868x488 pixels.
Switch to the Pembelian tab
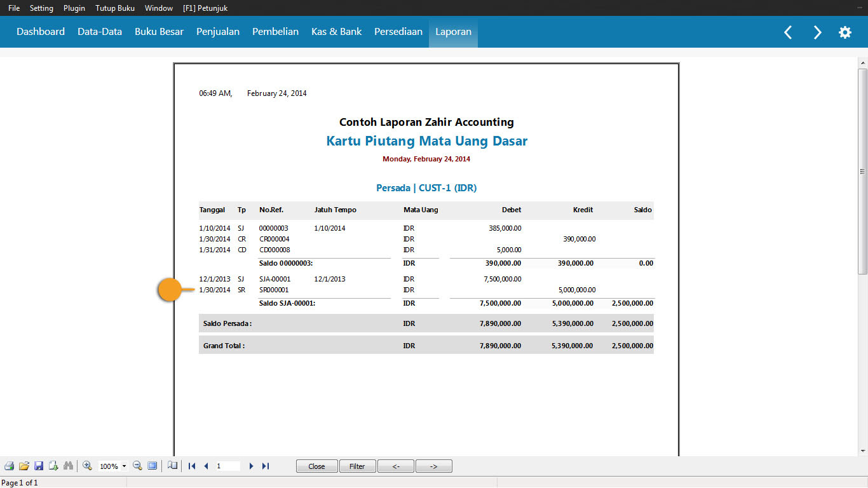[275, 32]
